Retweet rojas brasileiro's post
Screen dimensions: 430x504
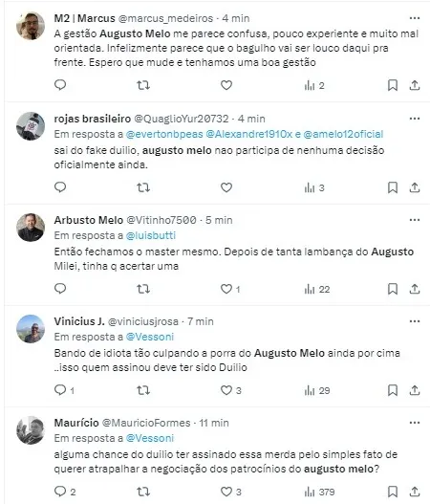click(x=143, y=187)
